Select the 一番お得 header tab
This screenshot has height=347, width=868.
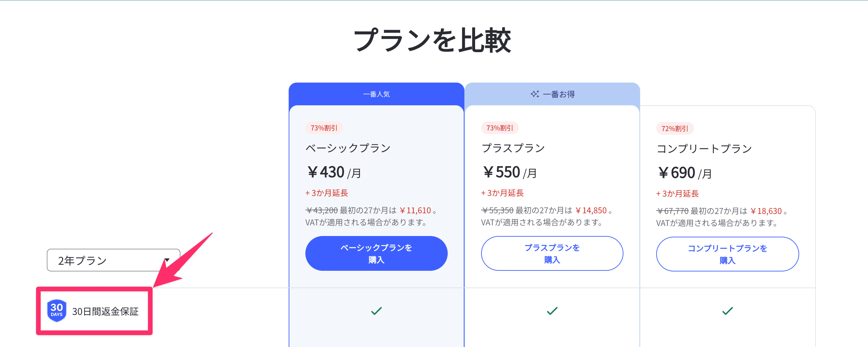(552, 94)
